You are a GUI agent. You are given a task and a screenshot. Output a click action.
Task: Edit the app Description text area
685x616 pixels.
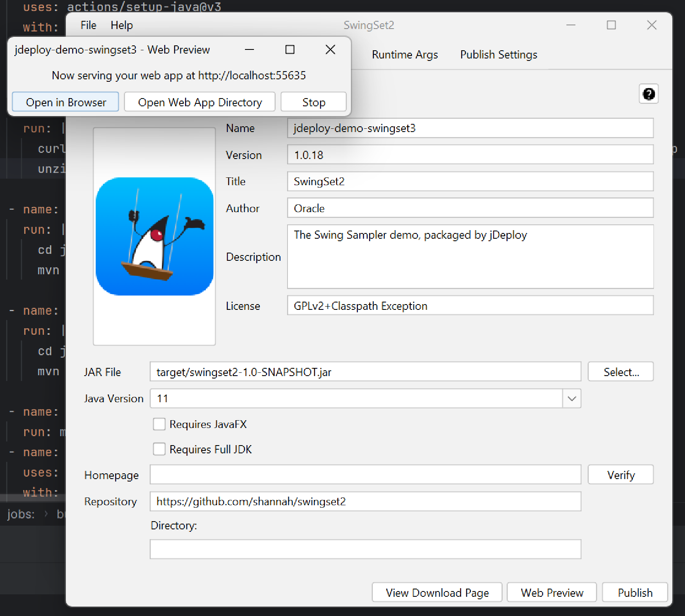[470, 257]
